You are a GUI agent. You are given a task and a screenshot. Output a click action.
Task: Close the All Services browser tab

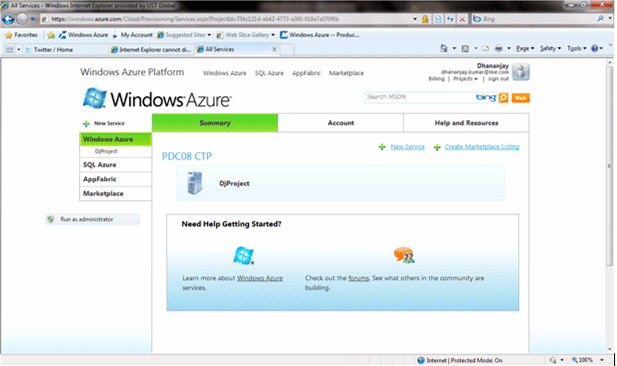pos(274,49)
